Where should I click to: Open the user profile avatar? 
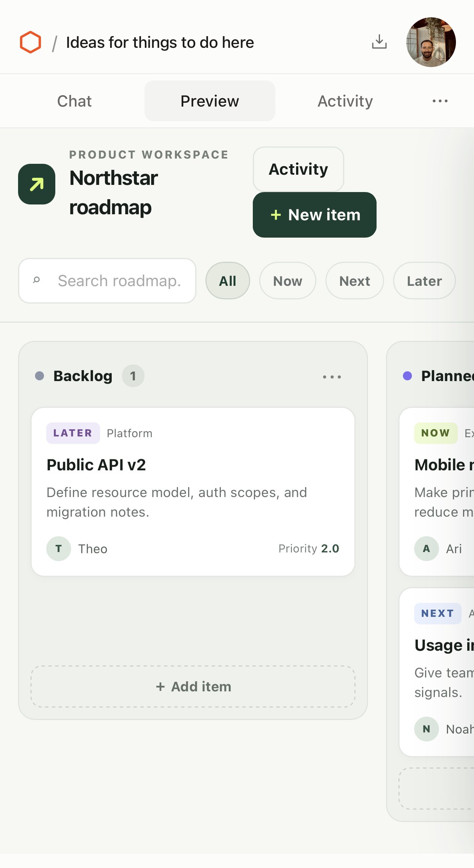click(x=431, y=42)
